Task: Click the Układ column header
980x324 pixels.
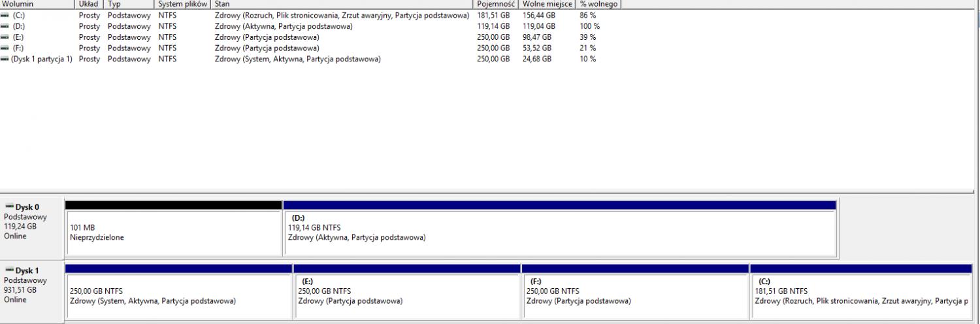Action: 90,4
